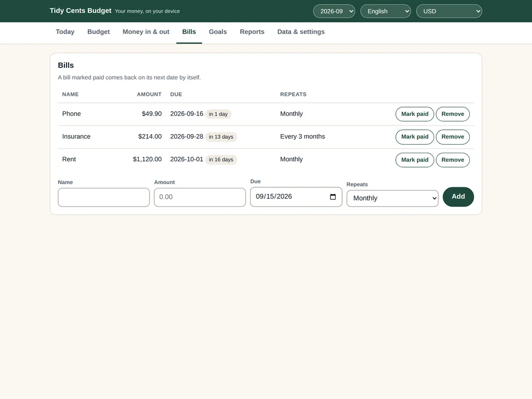Click the Add bill button

pos(458,197)
